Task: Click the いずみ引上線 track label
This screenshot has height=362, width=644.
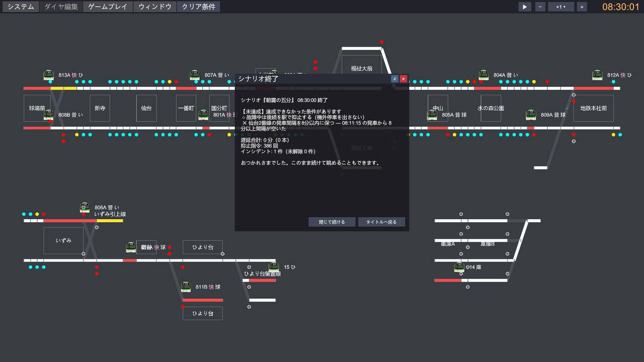Action: pyautogui.click(x=110, y=214)
